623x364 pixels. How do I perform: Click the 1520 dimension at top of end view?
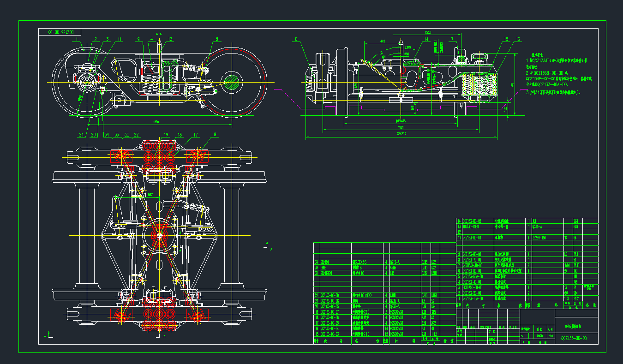(x=427, y=32)
